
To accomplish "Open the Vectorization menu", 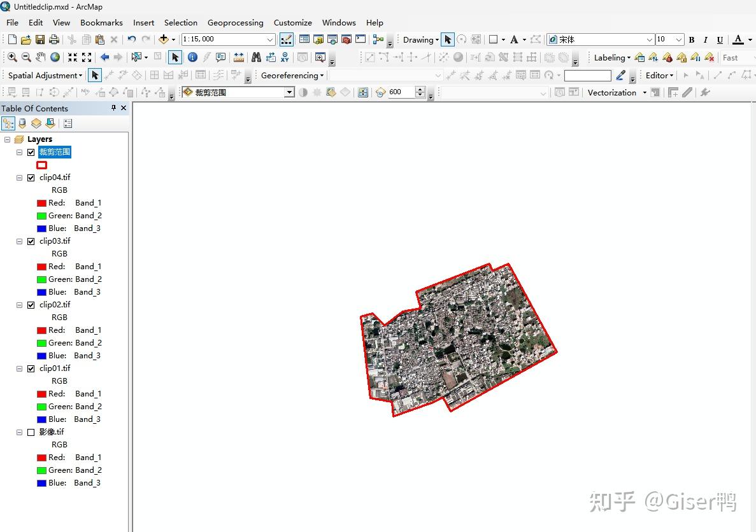I will click(613, 92).
